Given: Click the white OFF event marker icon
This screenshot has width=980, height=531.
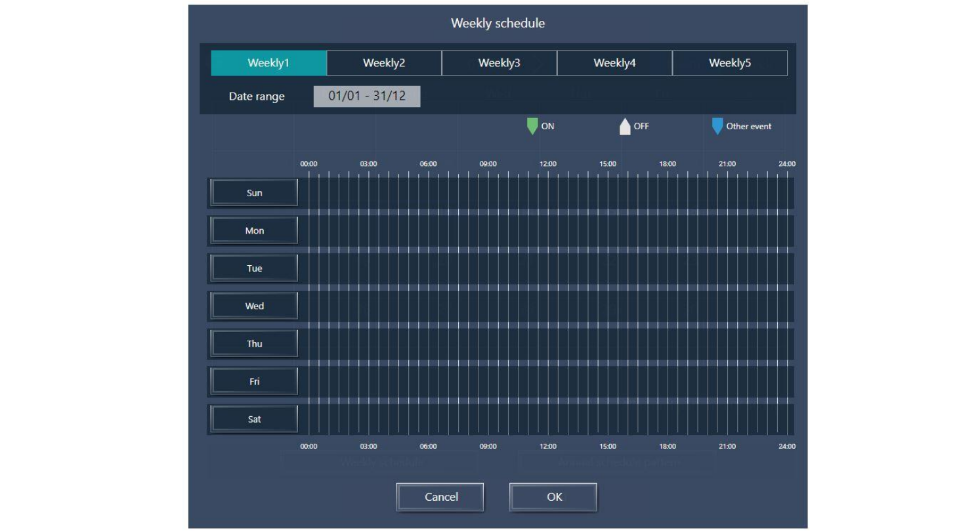Looking at the screenshot, I should 625,126.
